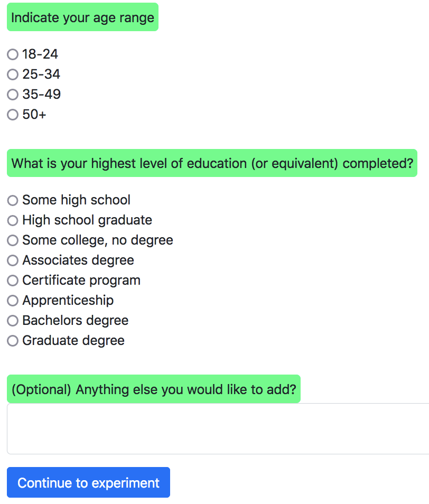429x504 pixels.
Task: Click the optional comments text box
Action: (218, 428)
